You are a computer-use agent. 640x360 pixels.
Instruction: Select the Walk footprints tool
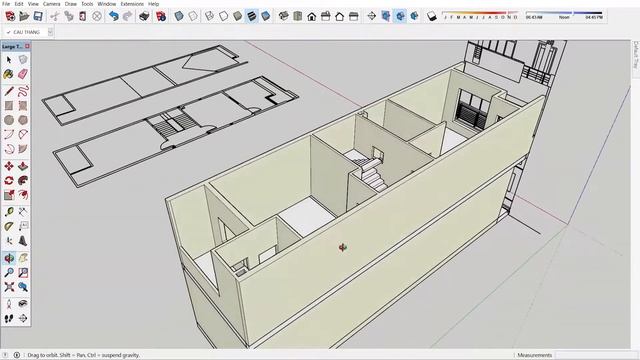pyautogui.click(x=9, y=318)
